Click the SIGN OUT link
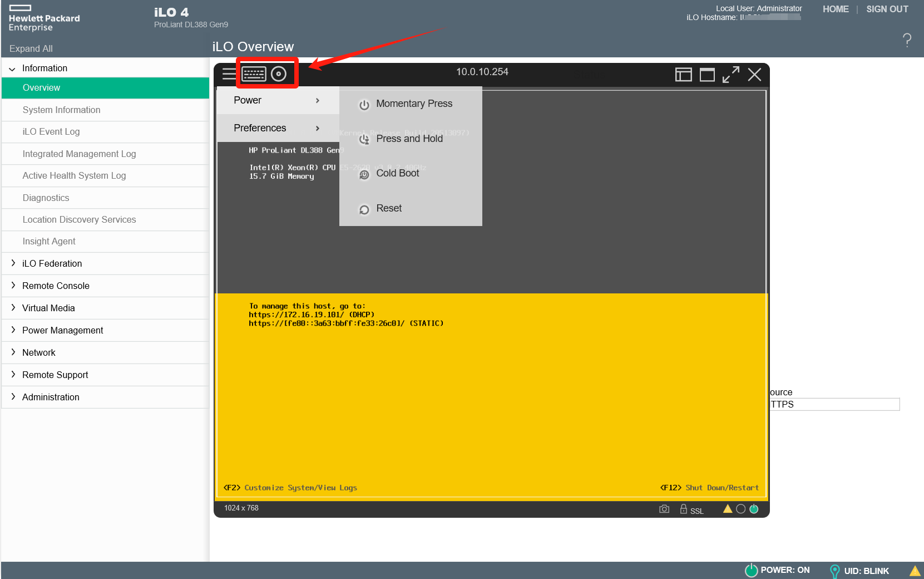 coord(887,9)
